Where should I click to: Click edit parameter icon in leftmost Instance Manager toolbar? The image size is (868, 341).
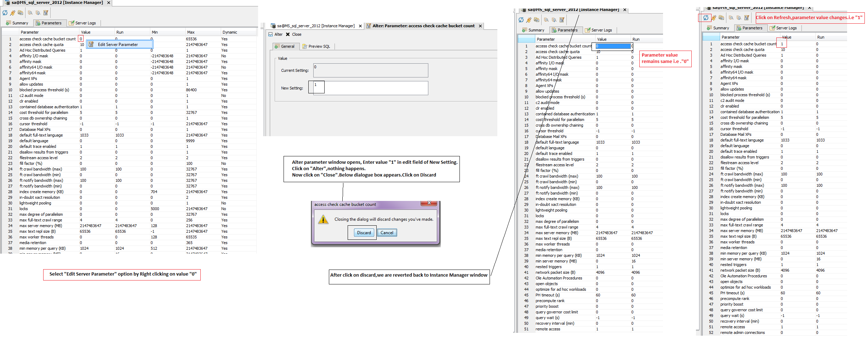pyautogui.click(x=46, y=13)
